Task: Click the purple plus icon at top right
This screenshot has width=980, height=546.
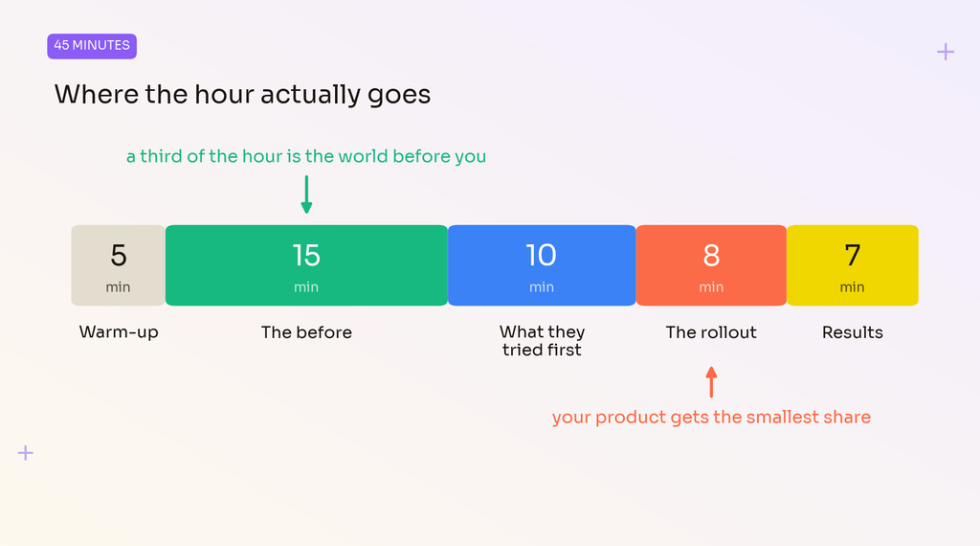Action: click(x=945, y=52)
